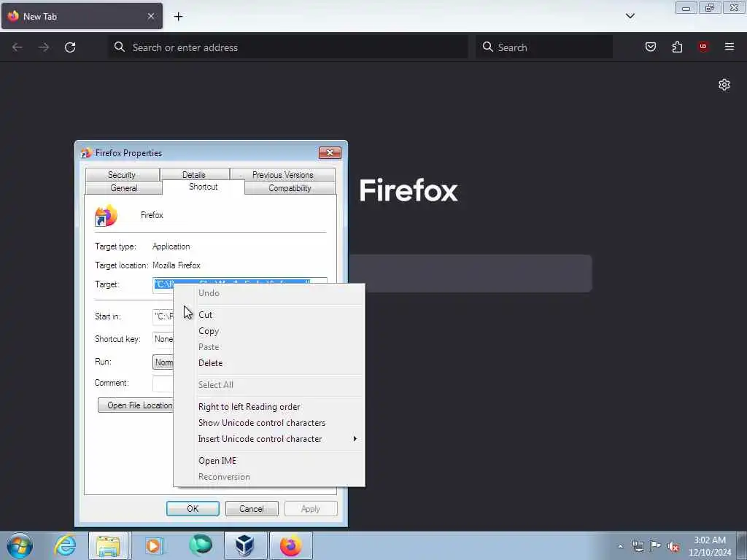The width and height of the screenshot is (747, 560).
Task: Click the Firefox name text field
Action: (x=152, y=215)
